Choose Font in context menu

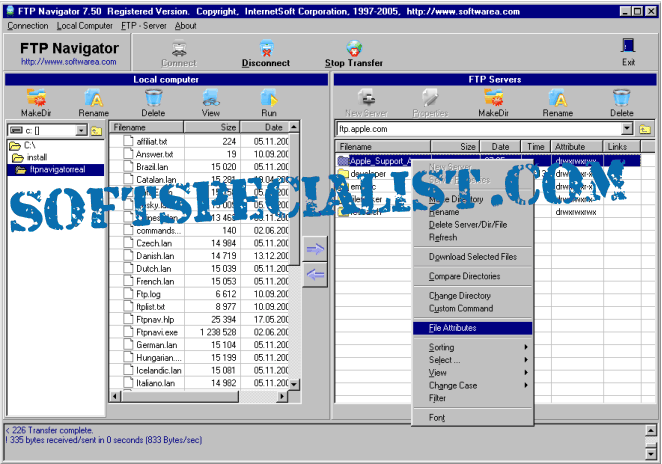[x=472, y=418]
